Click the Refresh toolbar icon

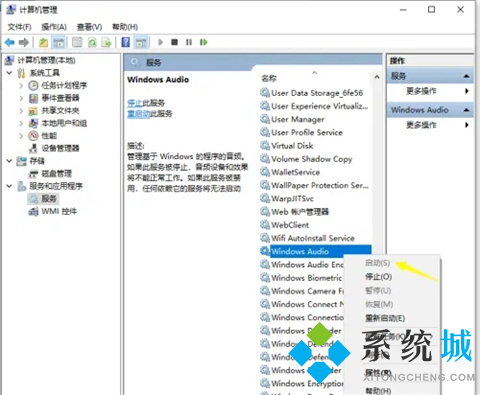point(92,42)
